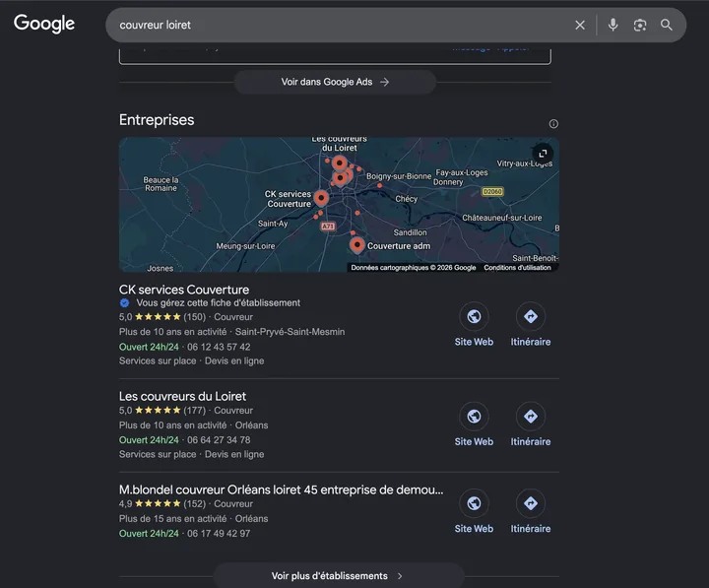Click the Google logo
This screenshot has width=709, height=588.
[44, 24]
